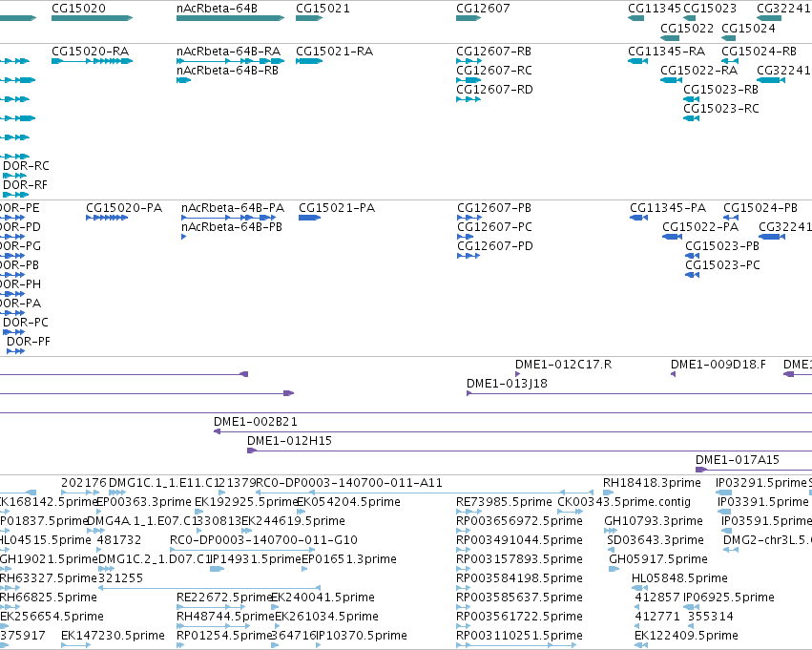Select the DOR-PF protein feature
The height and width of the screenshot is (650, 812).
click(x=15, y=351)
